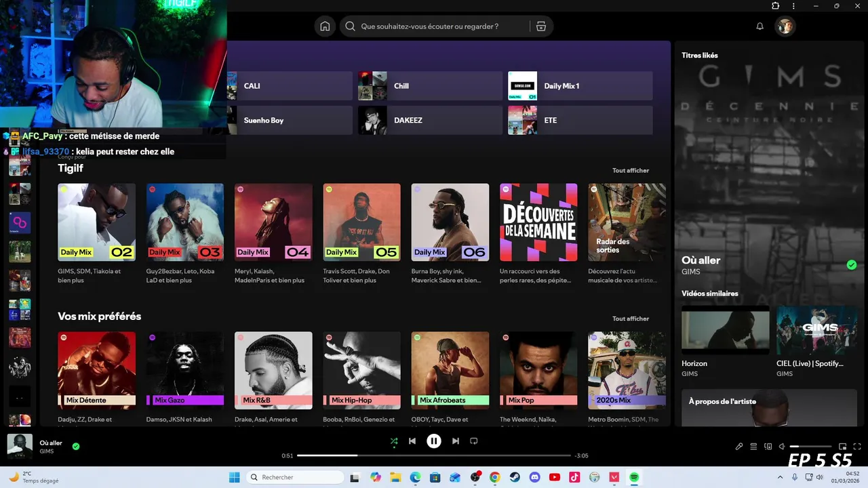Screen dimensions: 868x488
Task: Toggle liked checkmark in bottom player bar
Action: coord(76,446)
